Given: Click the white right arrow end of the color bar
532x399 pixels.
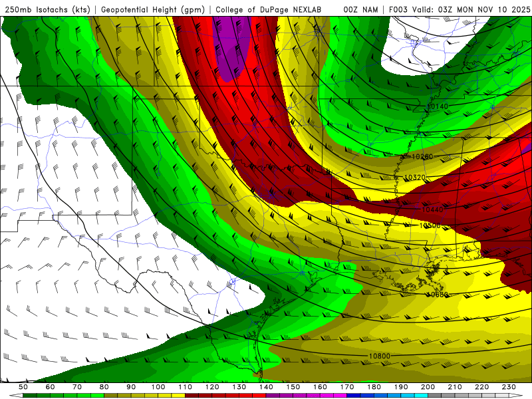Looking at the screenshot, I should pyautogui.click(x=515, y=396).
